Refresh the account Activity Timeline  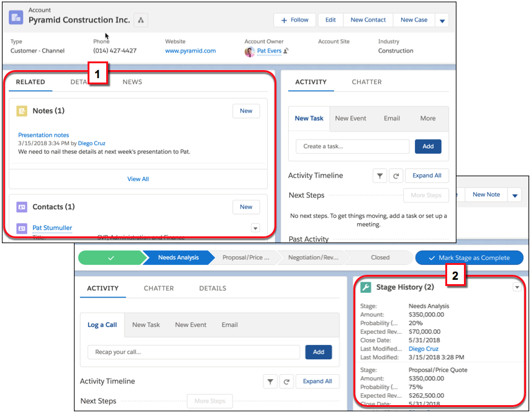click(396, 176)
